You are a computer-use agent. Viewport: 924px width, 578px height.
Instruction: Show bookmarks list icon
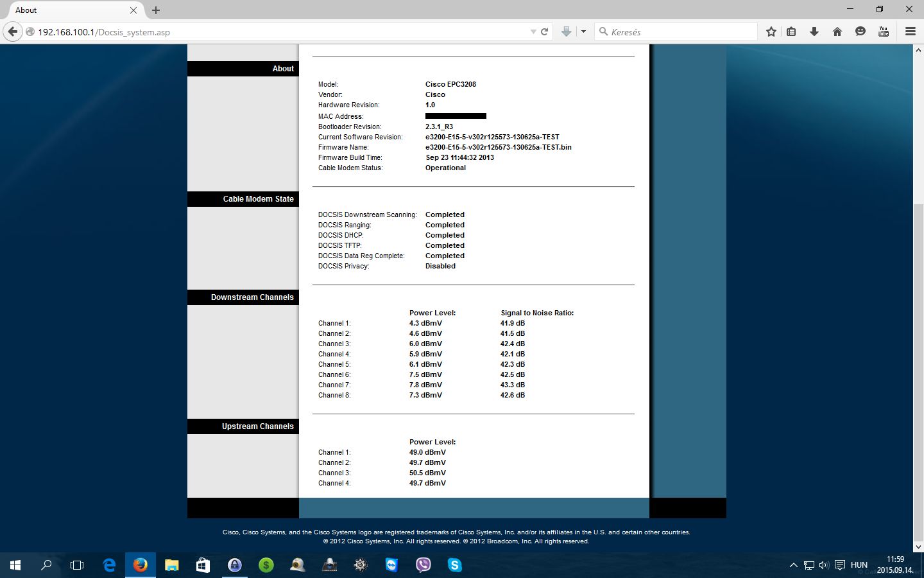pyautogui.click(x=791, y=31)
